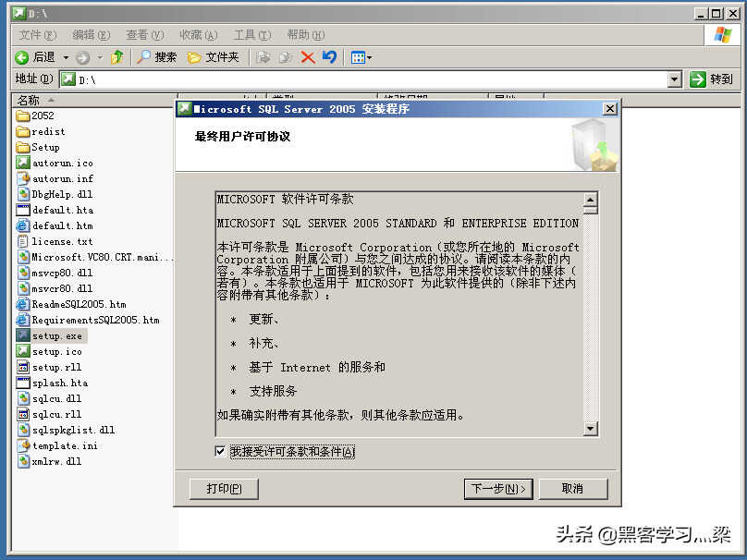The height and width of the screenshot is (560, 747).
Task: Select the DbgHelp.dll file icon
Action: [x=23, y=194]
